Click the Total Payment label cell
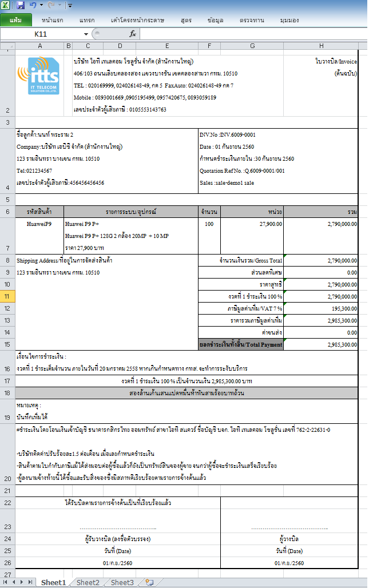This screenshot has height=588, width=369. tap(241, 344)
